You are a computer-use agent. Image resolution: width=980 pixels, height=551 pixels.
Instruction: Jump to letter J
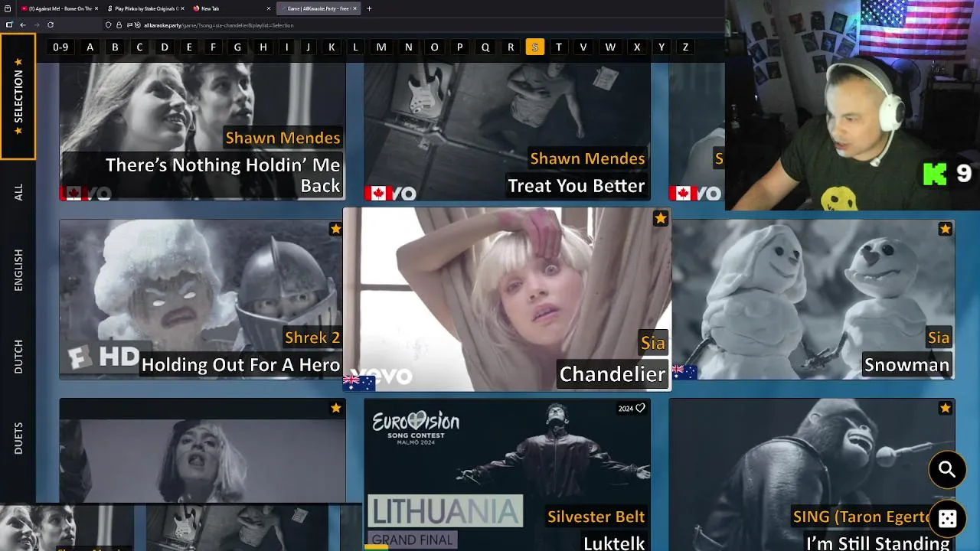[x=308, y=47]
